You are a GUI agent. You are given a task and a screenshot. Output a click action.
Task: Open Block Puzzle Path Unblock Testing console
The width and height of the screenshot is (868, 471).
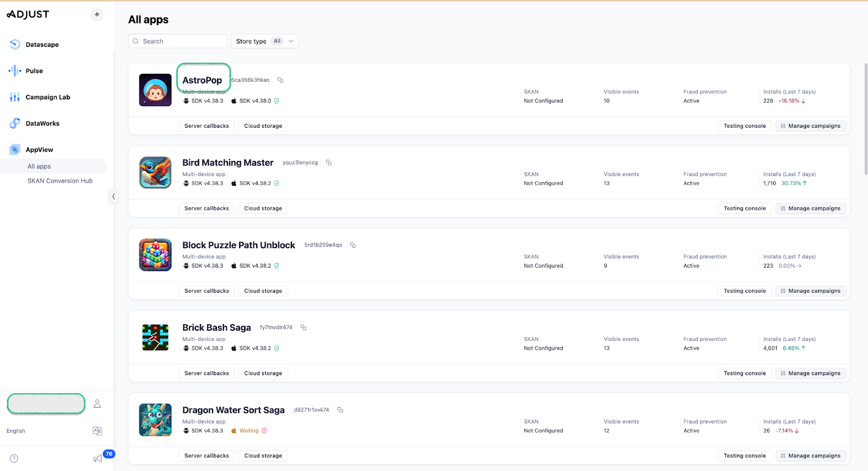coord(745,291)
